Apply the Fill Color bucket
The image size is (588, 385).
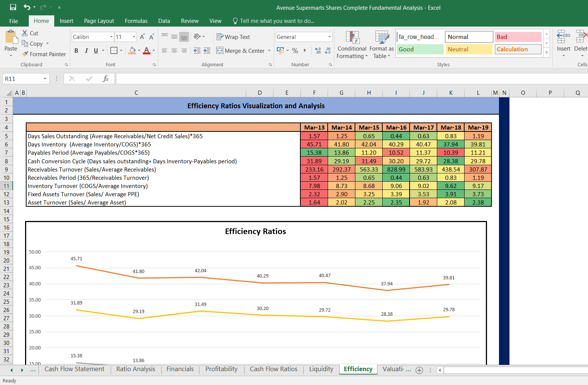pos(132,50)
